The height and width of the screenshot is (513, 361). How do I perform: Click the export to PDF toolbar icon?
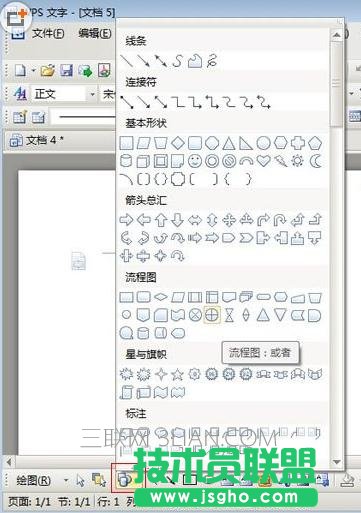coord(104,71)
